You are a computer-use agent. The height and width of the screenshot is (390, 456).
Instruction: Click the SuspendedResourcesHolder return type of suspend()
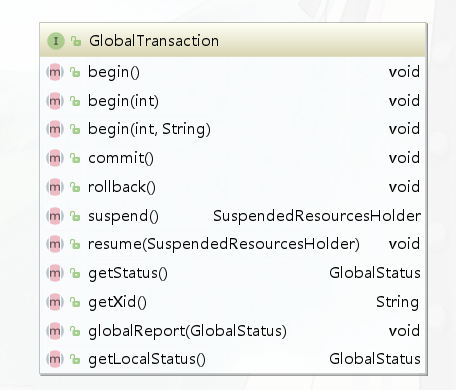[317, 216]
